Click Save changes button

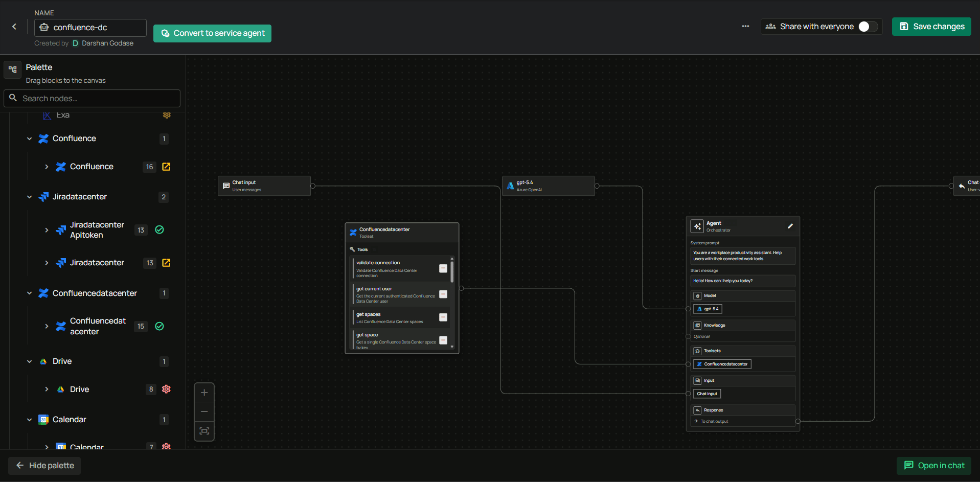pyautogui.click(x=931, y=27)
